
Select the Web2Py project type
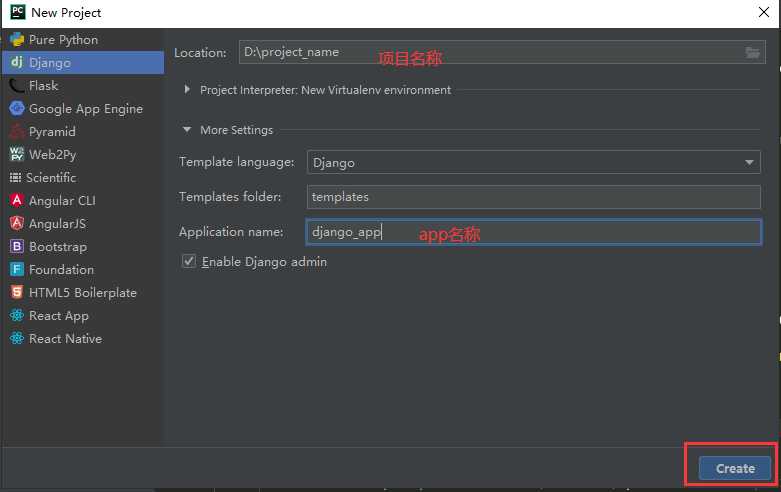(82, 154)
